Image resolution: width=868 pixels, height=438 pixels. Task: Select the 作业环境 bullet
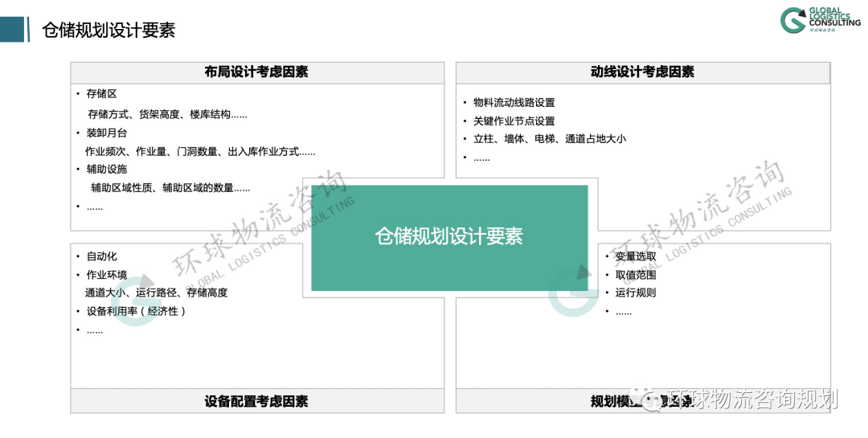pos(106,275)
